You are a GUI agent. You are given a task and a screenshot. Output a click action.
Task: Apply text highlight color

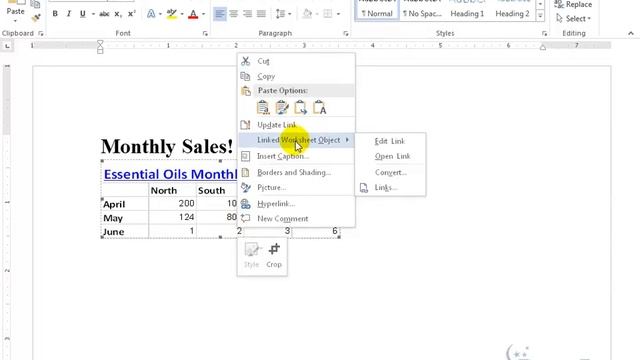click(x=172, y=14)
